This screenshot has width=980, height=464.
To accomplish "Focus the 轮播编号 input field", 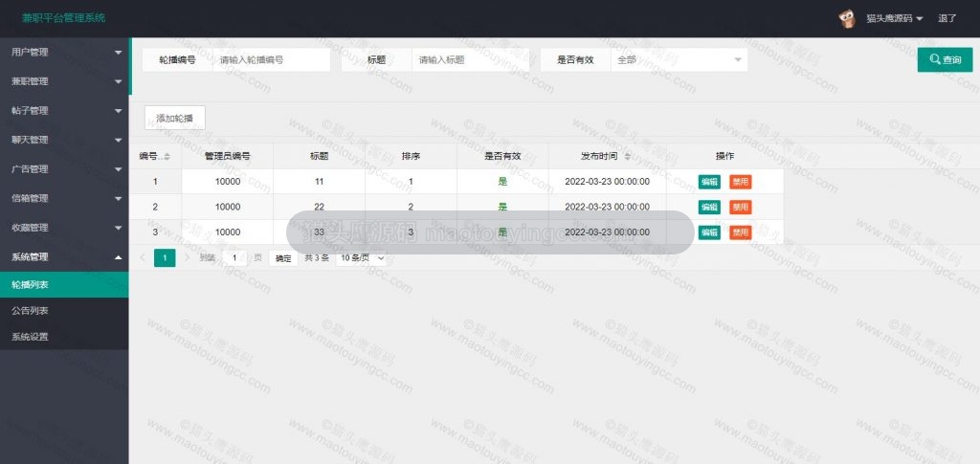I will [x=271, y=60].
